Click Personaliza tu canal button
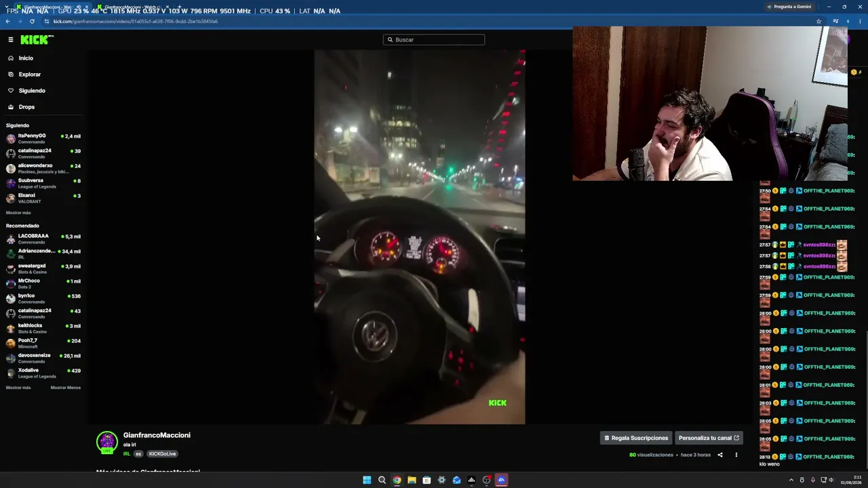 tap(709, 438)
